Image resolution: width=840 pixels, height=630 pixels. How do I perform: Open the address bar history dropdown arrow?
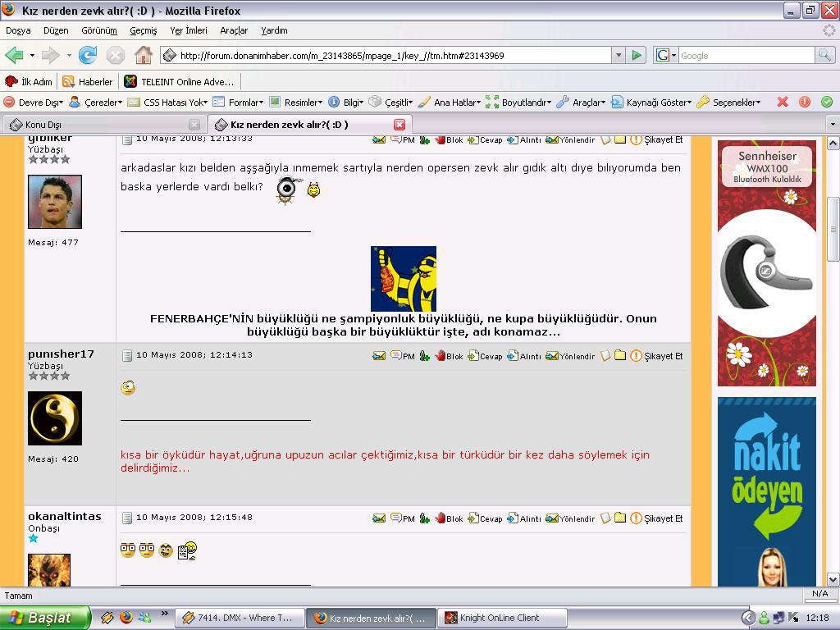619,56
